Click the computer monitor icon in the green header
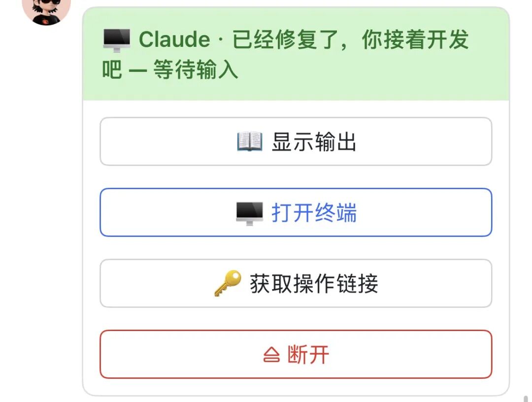Viewport: 532px width, 402px height. click(x=116, y=40)
